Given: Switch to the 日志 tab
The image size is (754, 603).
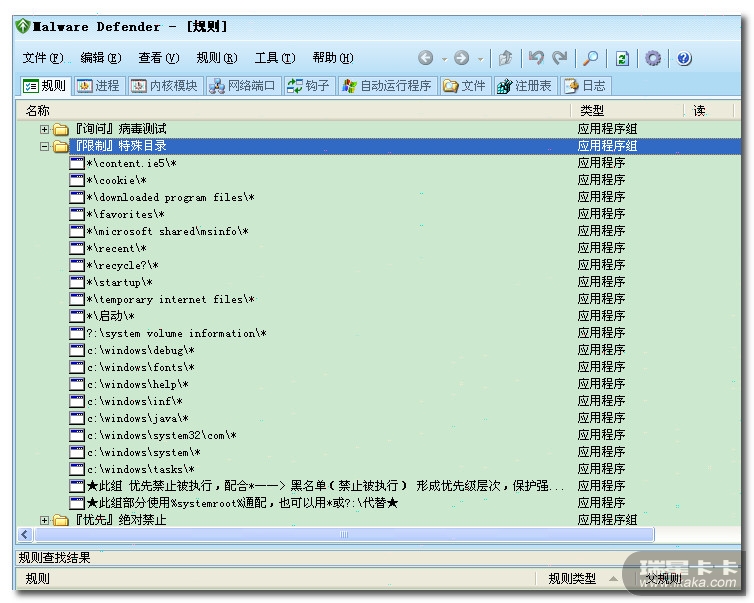Looking at the screenshot, I should 585,86.
